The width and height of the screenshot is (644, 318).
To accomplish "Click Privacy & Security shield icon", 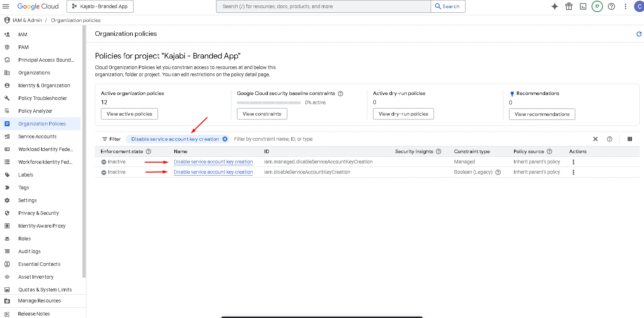I will click(x=7, y=213).
